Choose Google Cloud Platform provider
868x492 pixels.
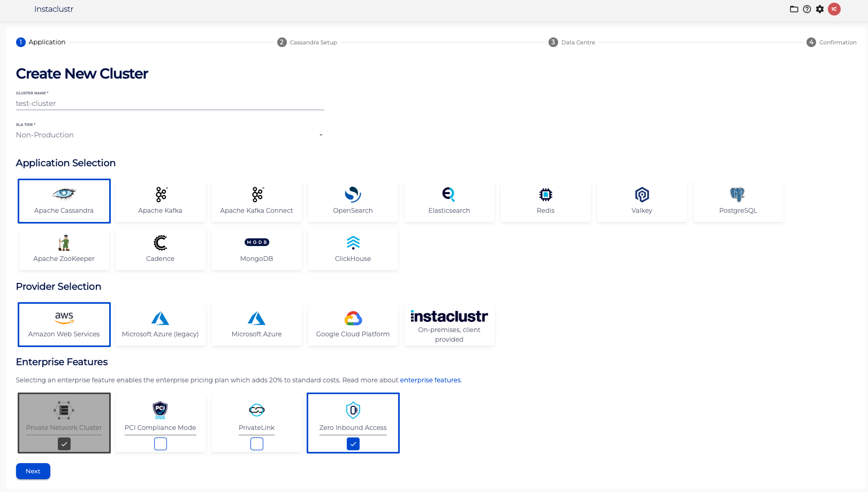coord(353,325)
